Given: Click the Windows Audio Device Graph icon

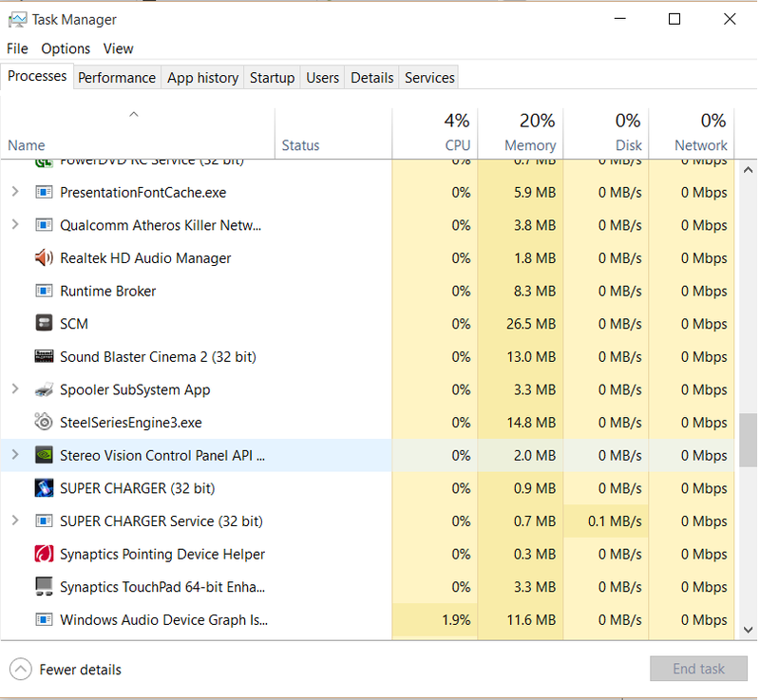Looking at the screenshot, I should click(x=44, y=619).
